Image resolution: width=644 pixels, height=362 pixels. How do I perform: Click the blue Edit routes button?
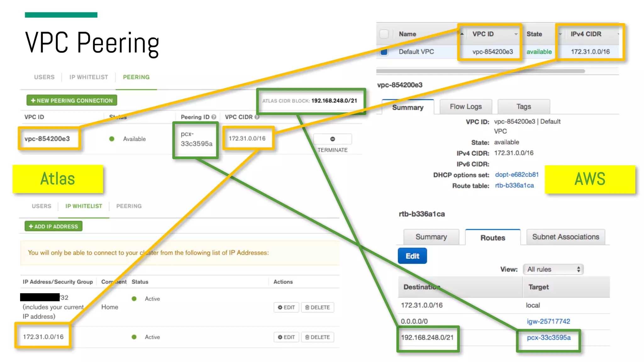click(412, 256)
